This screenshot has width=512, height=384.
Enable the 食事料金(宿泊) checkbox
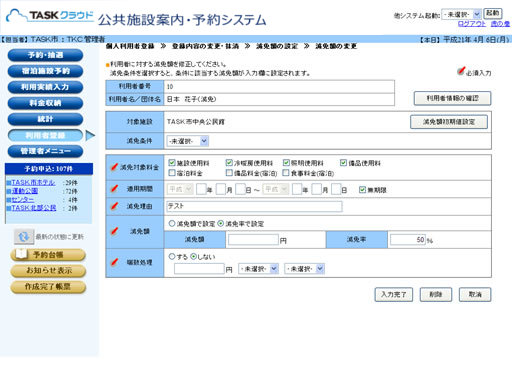point(286,173)
